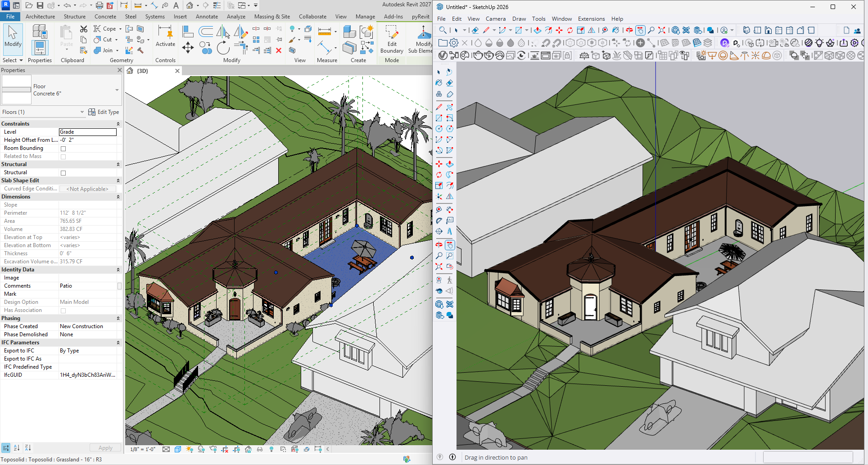Open the Architecture ribbon tab in Revit
Screen dimensions: 868x465
coord(40,17)
